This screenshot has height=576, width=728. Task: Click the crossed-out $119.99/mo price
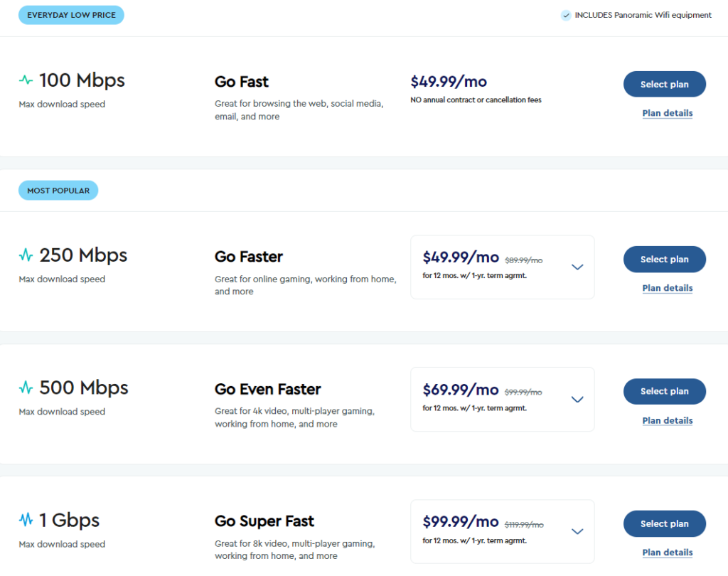[x=524, y=524]
